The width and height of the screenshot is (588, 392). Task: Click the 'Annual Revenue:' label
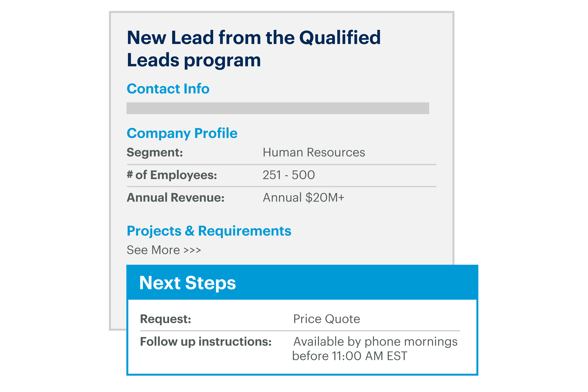point(175,198)
